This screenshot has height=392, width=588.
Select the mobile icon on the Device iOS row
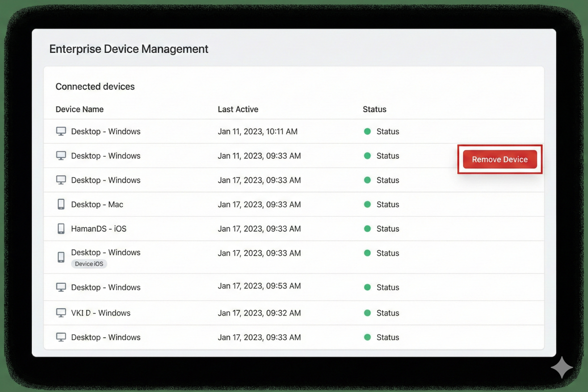coord(61,257)
